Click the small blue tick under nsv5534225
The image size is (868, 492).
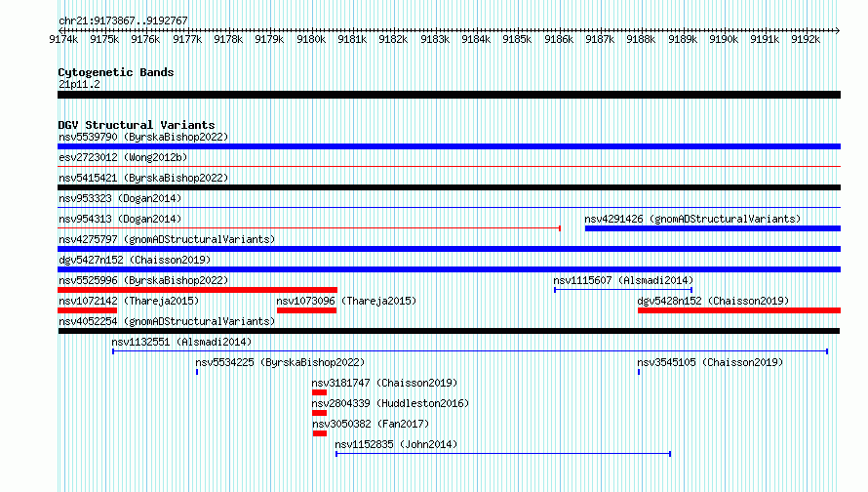tap(197, 372)
